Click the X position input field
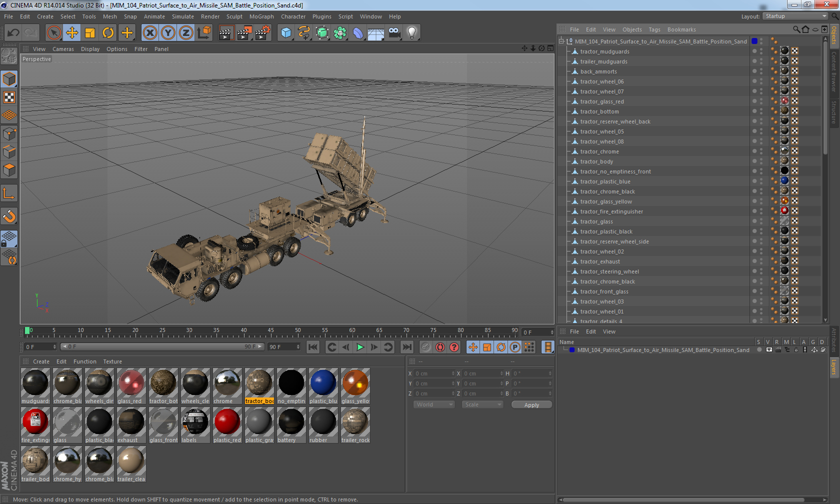The image size is (840, 504). pos(434,373)
